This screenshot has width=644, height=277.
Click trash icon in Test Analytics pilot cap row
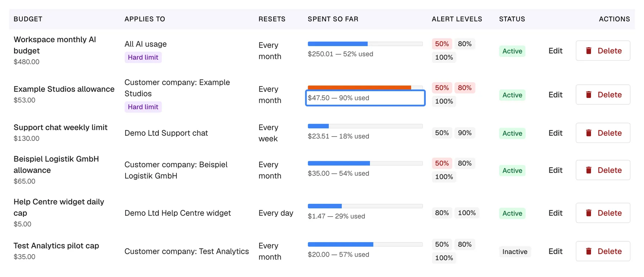pyautogui.click(x=589, y=251)
